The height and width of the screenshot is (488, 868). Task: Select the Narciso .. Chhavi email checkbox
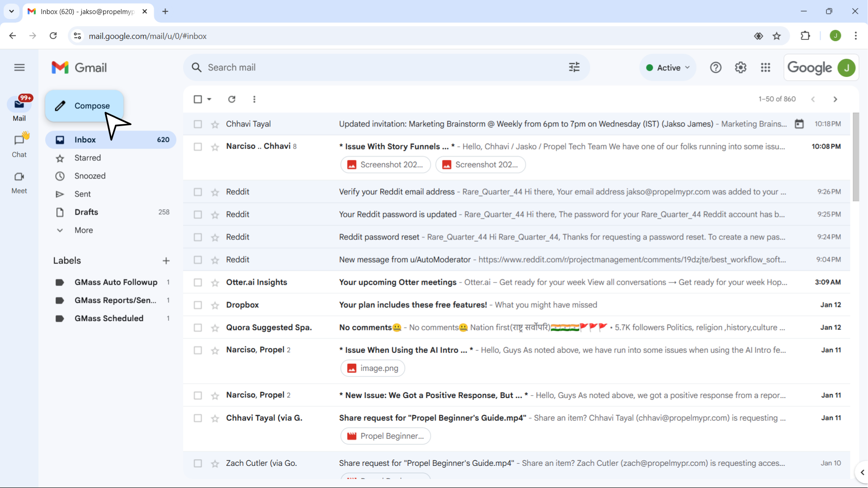(x=198, y=146)
